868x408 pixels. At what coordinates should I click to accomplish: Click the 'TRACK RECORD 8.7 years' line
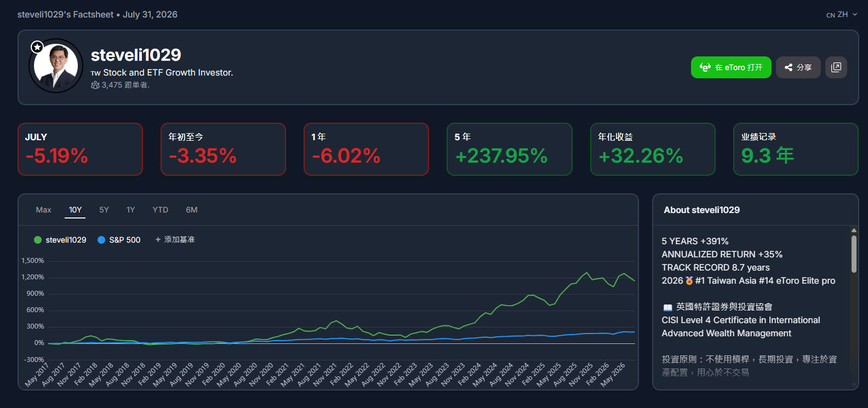[x=716, y=268]
